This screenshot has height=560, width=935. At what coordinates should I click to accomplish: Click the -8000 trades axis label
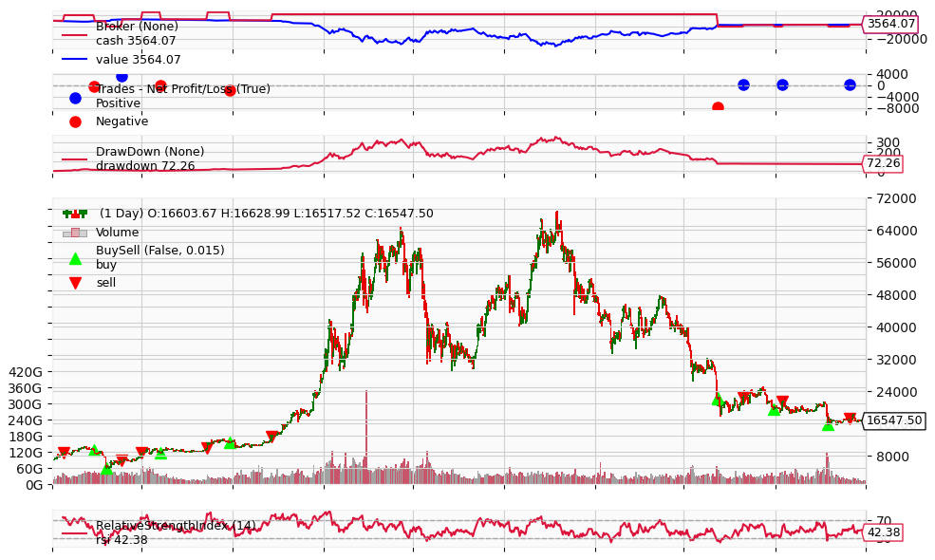897,108
